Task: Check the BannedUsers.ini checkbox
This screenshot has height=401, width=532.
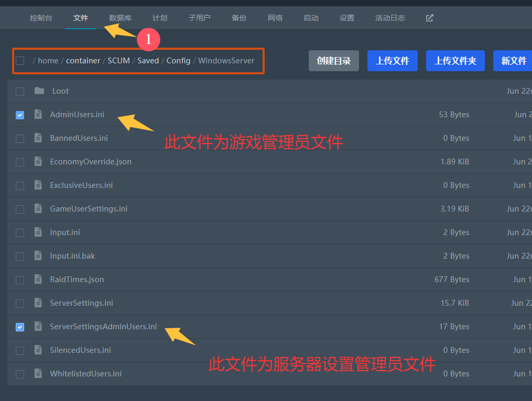Action: tap(20, 138)
